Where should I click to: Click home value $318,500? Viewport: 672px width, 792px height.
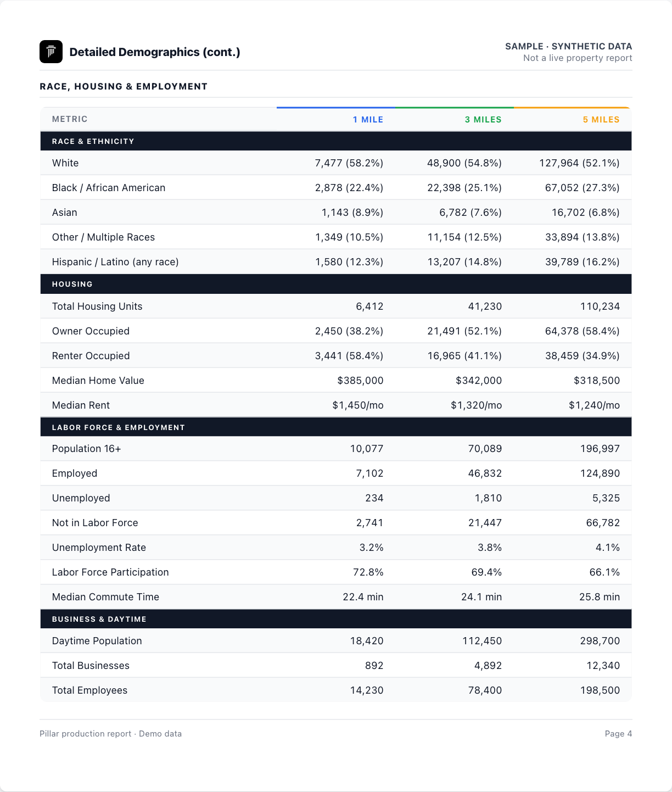point(597,381)
